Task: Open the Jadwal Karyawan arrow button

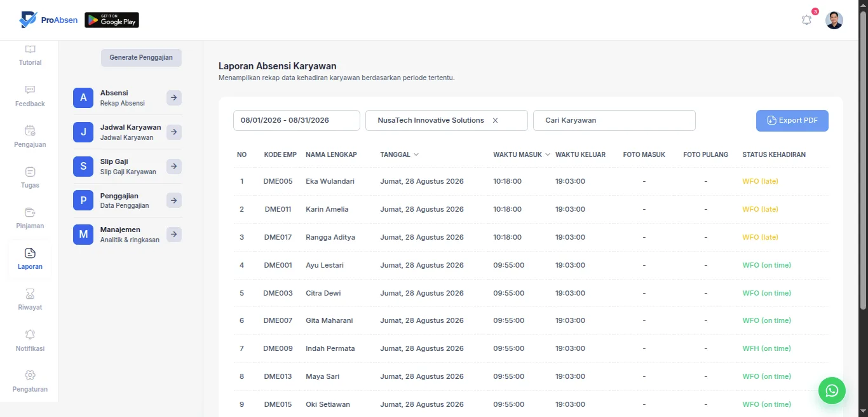Action: click(x=174, y=132)
